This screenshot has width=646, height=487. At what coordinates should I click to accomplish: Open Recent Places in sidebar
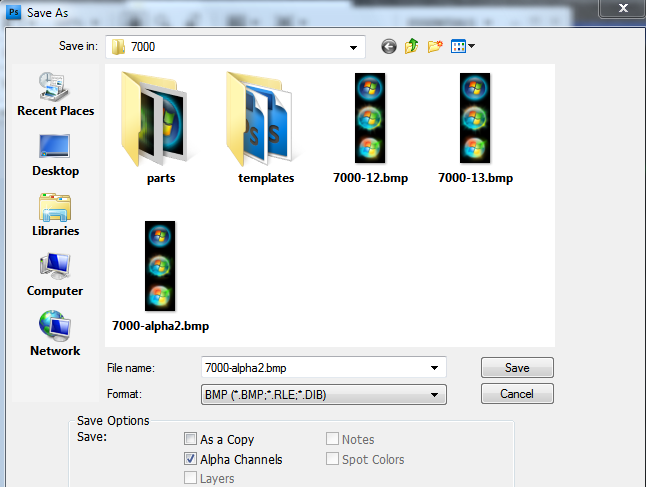[56, 94]
